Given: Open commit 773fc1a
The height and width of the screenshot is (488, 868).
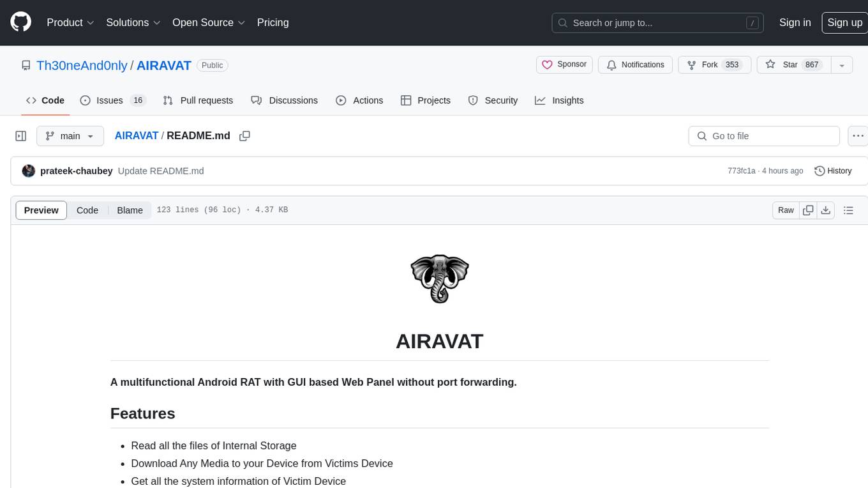Looking at the screenshot, I should click(741, 171).
